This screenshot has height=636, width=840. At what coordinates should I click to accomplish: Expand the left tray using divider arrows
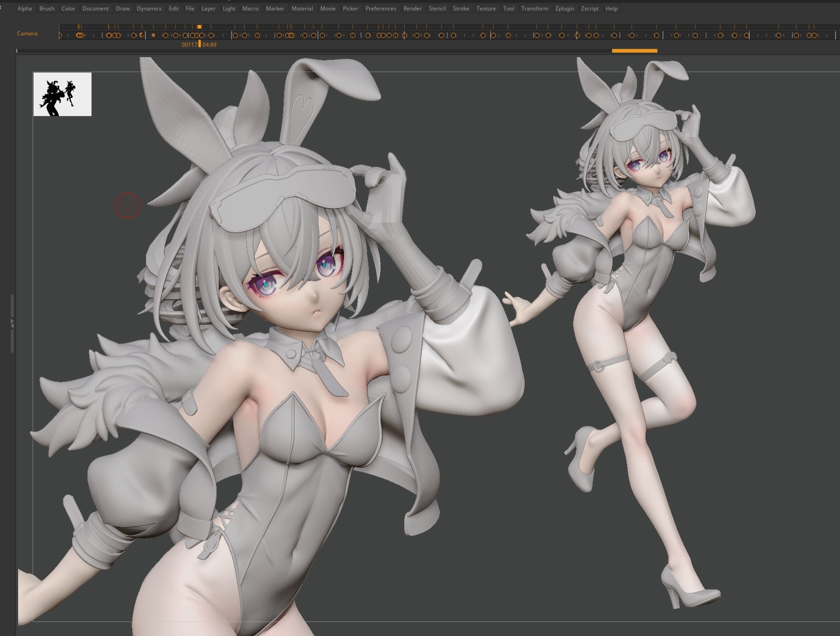[12, 323]
